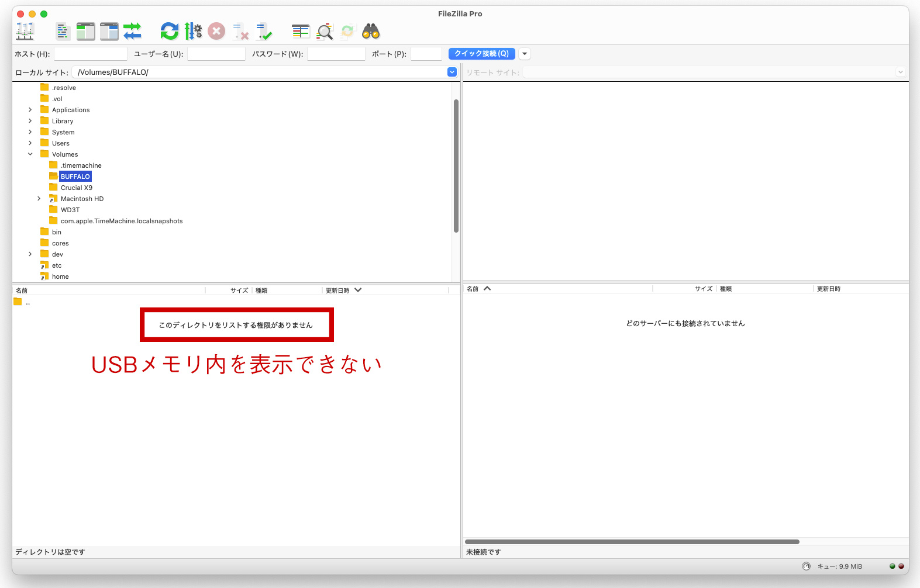Toggle the message log display
This screenshot has width=920, height=588.
pyautogui.click(x=63, y=32)
